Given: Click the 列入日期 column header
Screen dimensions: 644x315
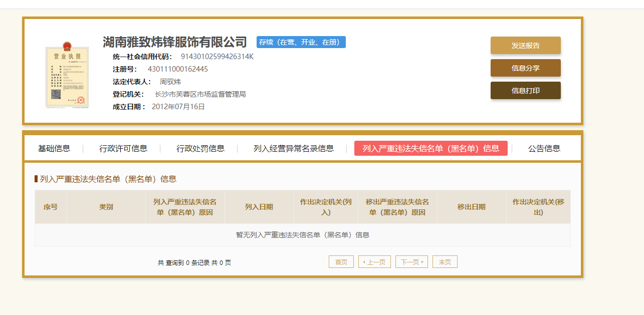Looking at the screenshot, I should (259, 207).
